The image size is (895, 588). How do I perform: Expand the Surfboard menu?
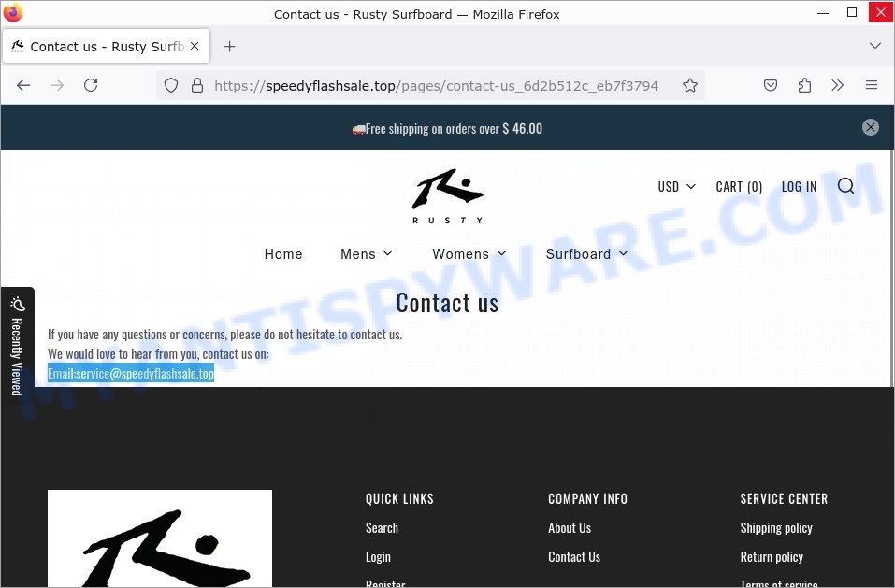pyautogui.click(x=586, y=253)
